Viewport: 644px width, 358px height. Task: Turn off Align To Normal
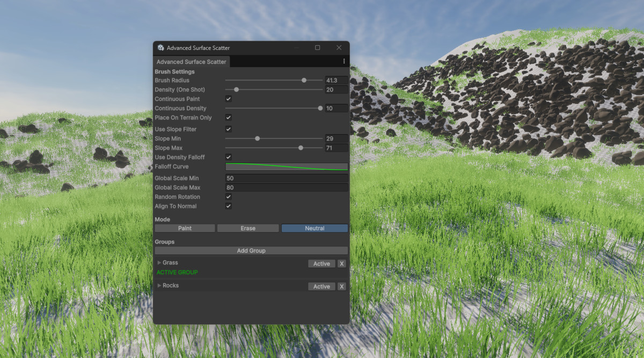tap(228, 206)
